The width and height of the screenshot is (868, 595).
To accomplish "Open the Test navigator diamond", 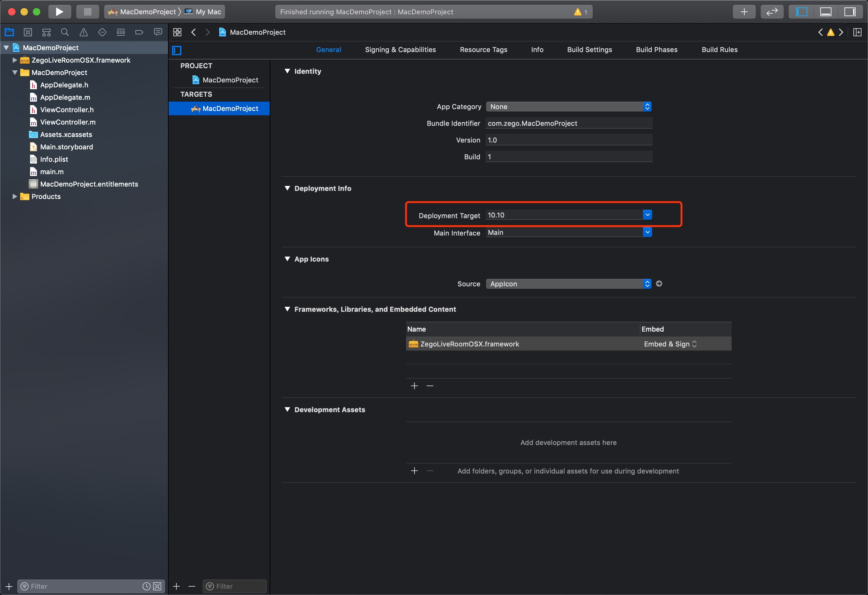I will coord(102,32).
